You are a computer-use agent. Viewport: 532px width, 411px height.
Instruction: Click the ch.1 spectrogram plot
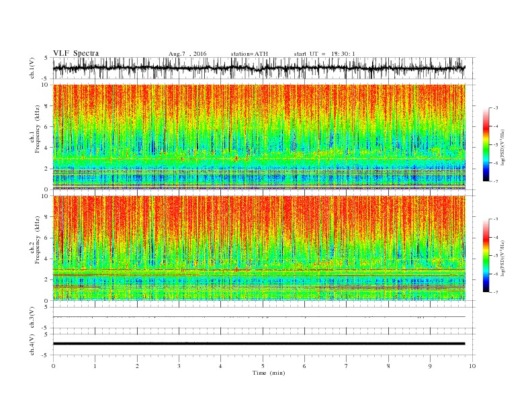[x=259, y=137]
